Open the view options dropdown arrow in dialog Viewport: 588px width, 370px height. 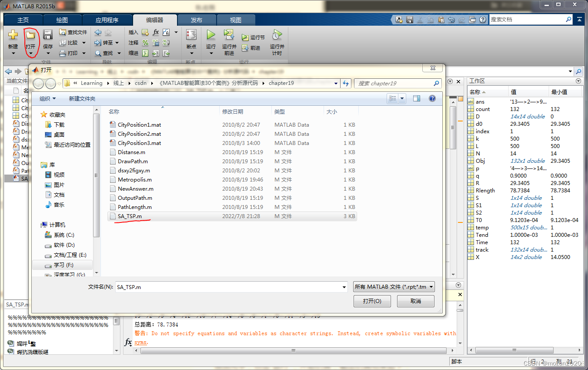click(x=402, y=99)
